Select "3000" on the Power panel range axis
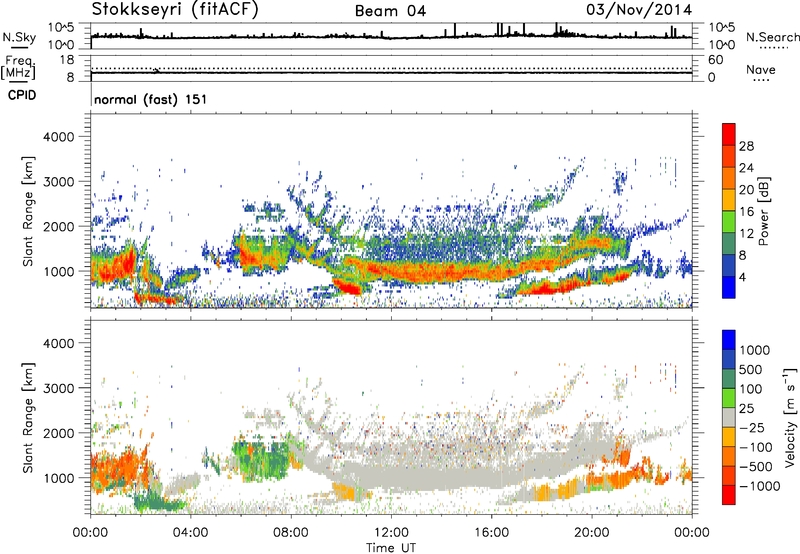The width and height of the screenshot is (800, 554). pos(58,182)
